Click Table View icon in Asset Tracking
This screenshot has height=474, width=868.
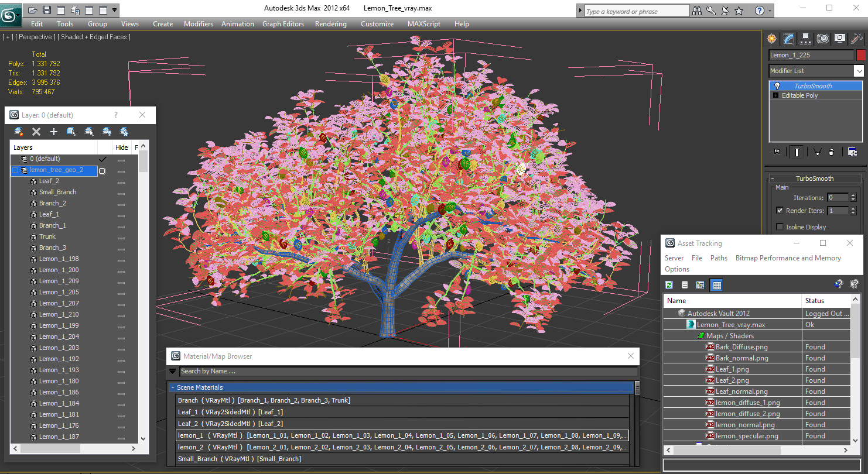tap(716, 285)
